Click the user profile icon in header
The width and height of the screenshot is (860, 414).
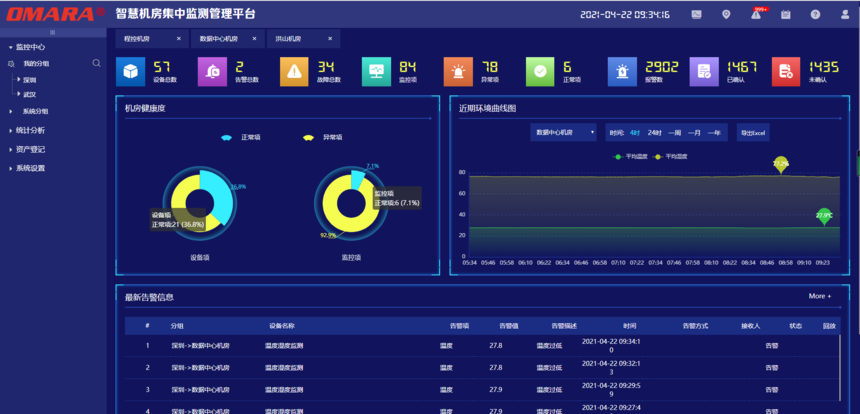[x=843, y=14]
